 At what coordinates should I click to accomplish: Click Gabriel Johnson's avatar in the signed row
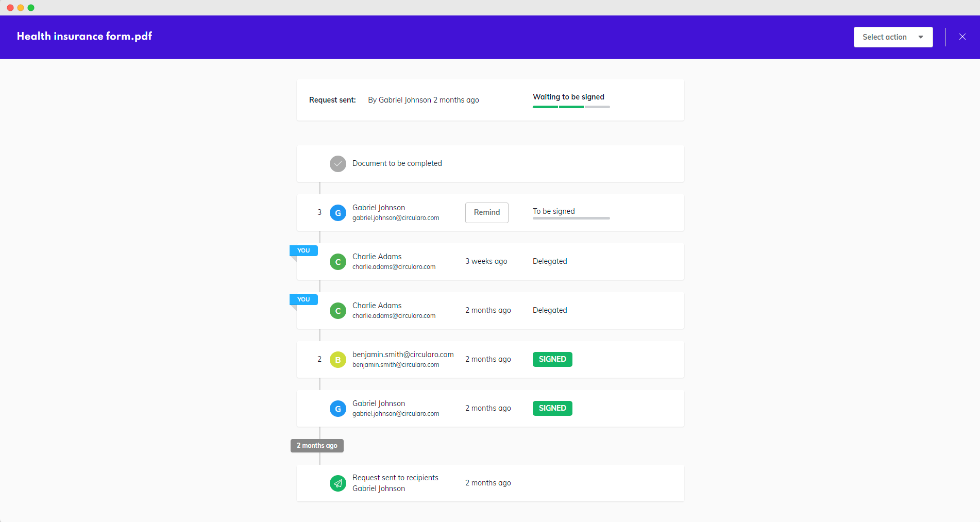[337, 409]
